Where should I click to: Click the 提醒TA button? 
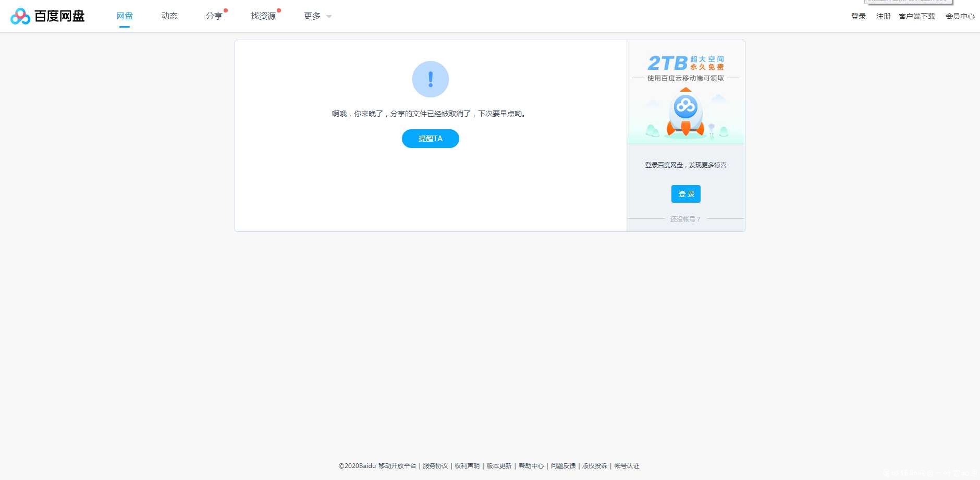pyautogui.click(x=430, y=139)
